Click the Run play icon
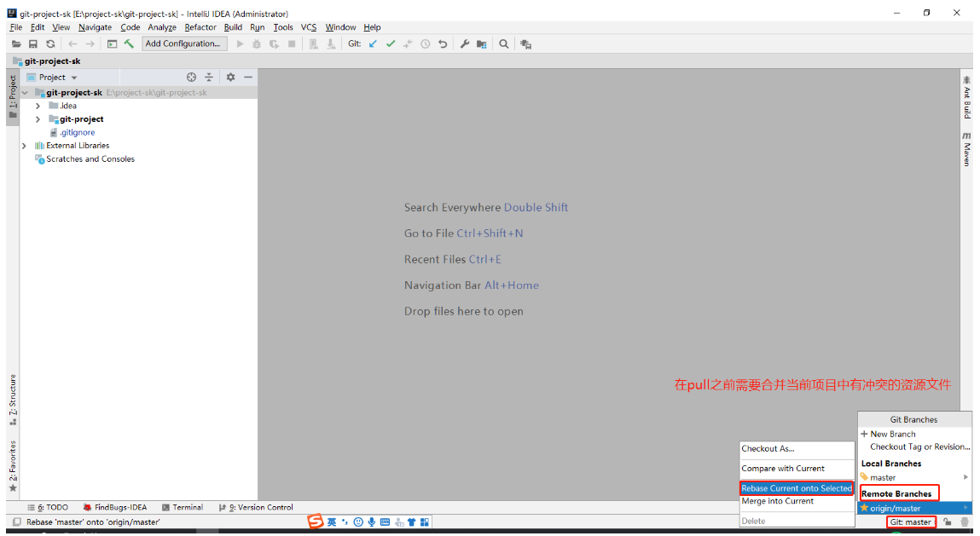980x536 pixels. point(240,43)
